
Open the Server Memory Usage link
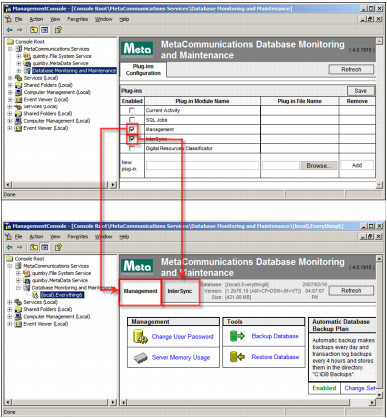click(181, 357)
